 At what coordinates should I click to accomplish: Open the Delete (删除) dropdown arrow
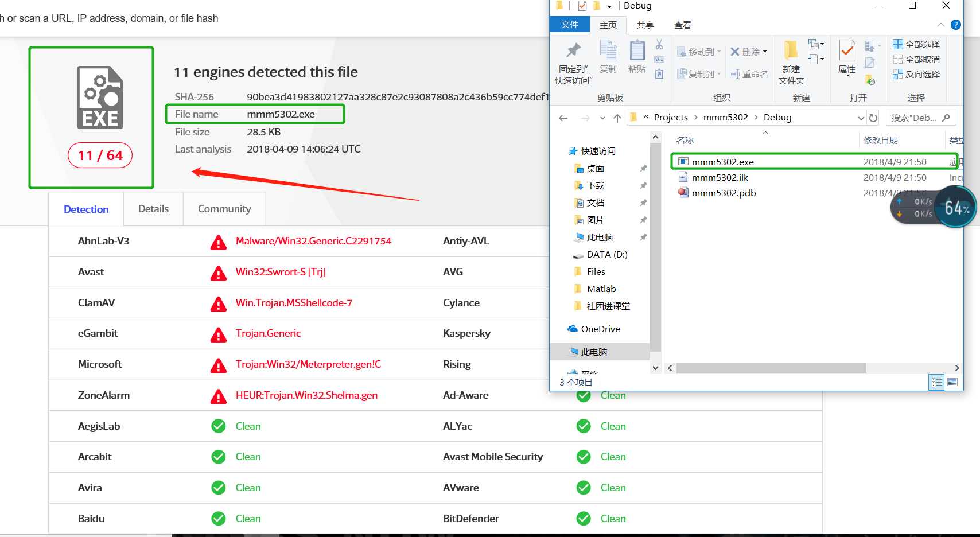765,52
